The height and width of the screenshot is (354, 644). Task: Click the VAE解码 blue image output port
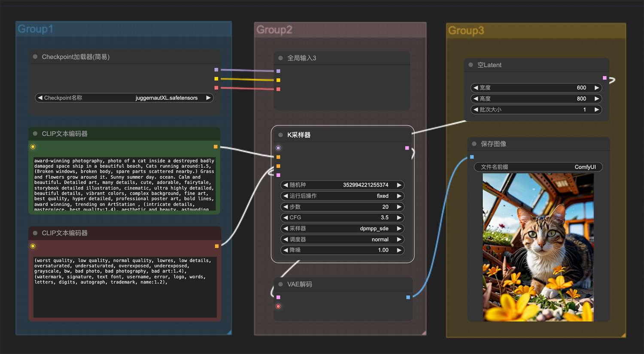pos(408,297)
